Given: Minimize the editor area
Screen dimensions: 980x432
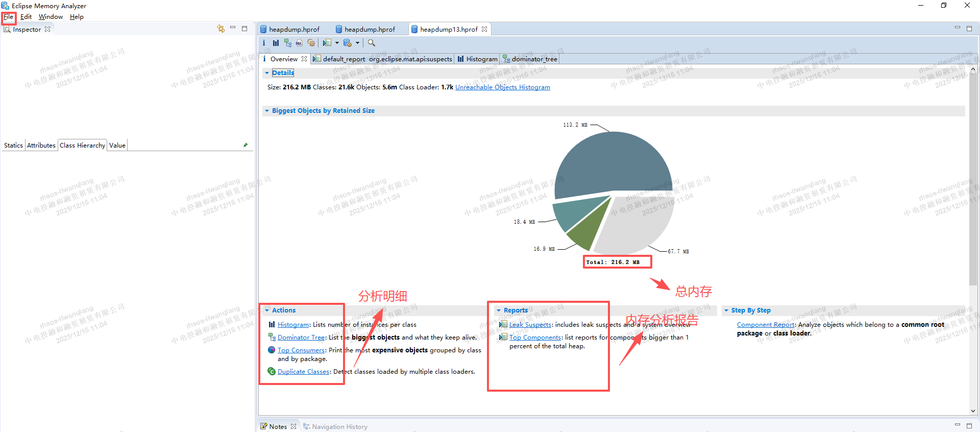Looking at the screenshot, I should pyautogui.click(x=958, y=28).
